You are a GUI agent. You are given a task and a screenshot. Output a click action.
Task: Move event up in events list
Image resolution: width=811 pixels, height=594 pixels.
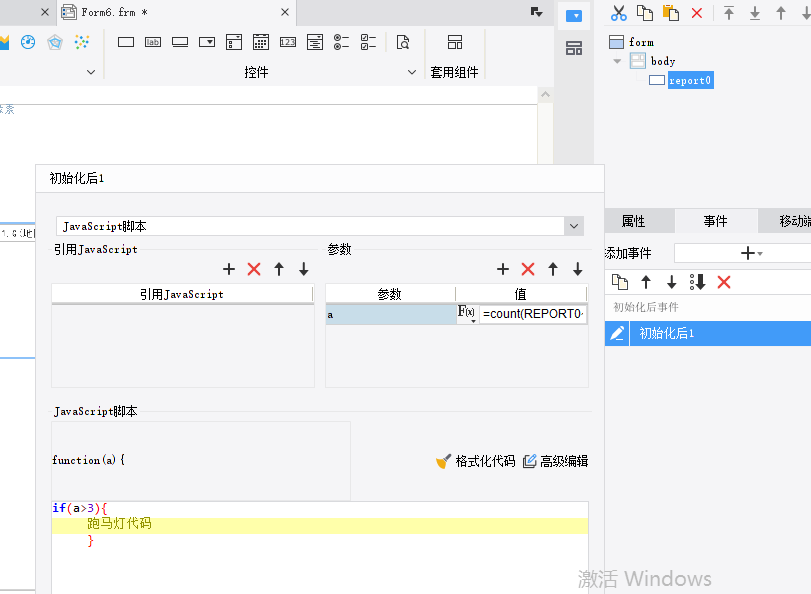645,282
